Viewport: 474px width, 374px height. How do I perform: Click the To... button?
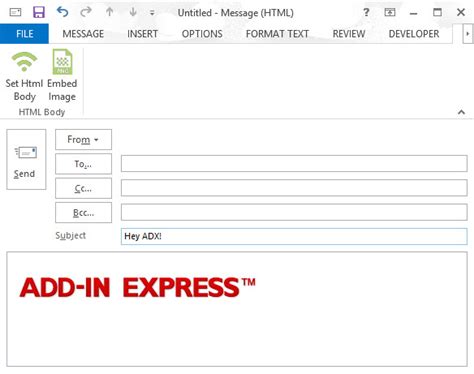click(83, 164)
